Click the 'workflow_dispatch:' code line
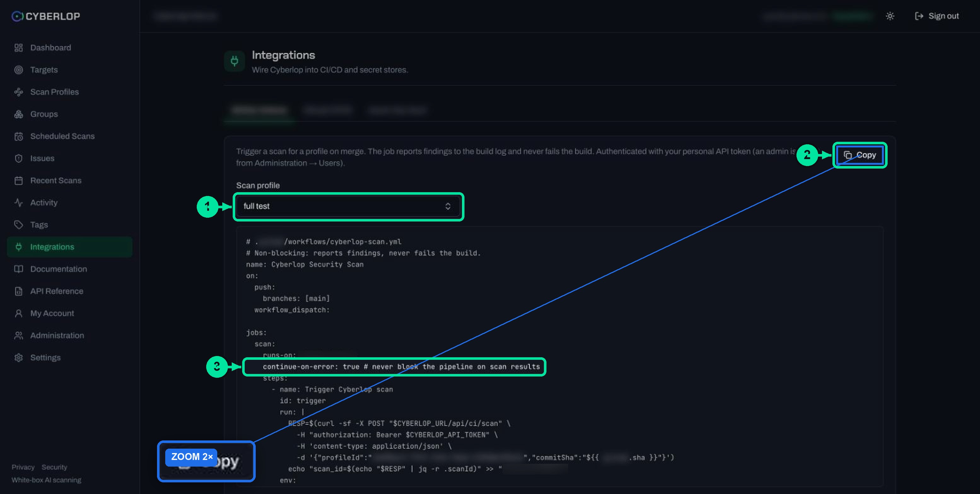This screenshot has width=980, height=494. pyautogui.click(x=292, y=310)
